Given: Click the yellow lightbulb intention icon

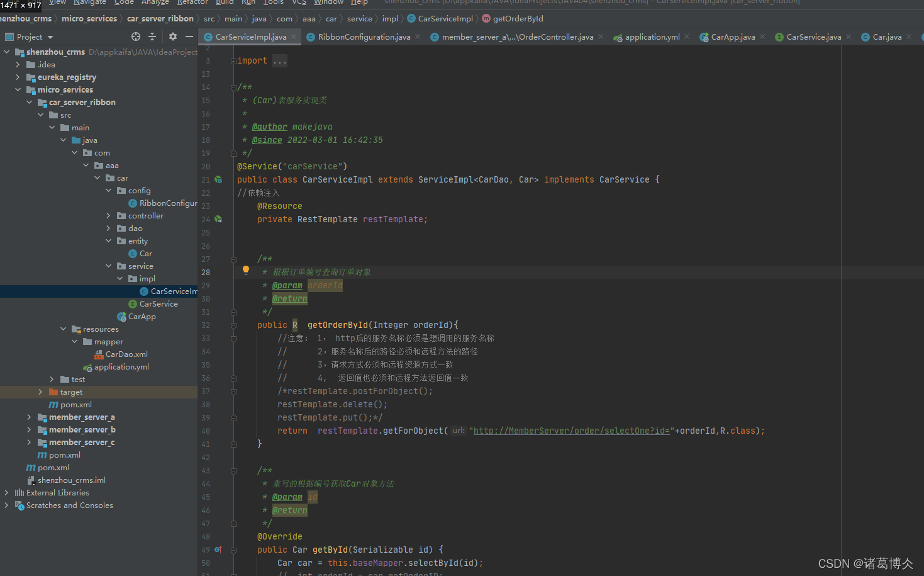Looking at the screenshot, I should [x=246, y=270].
